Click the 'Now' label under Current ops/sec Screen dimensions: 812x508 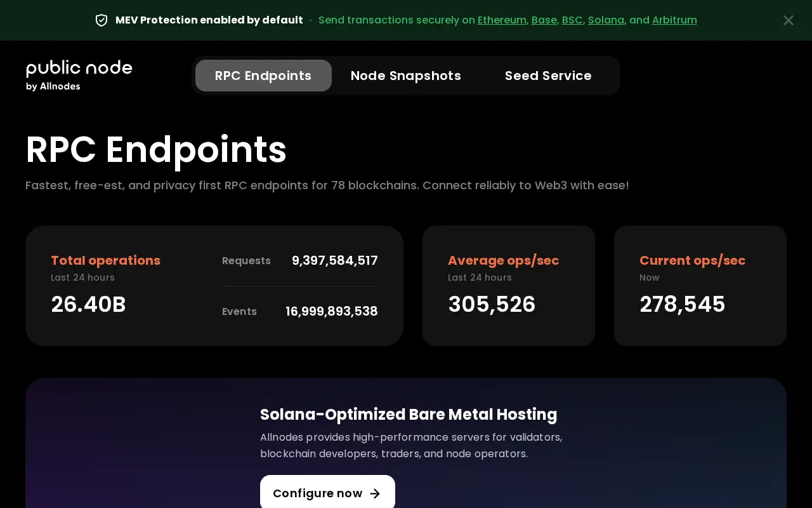click(x=650, y=277)
